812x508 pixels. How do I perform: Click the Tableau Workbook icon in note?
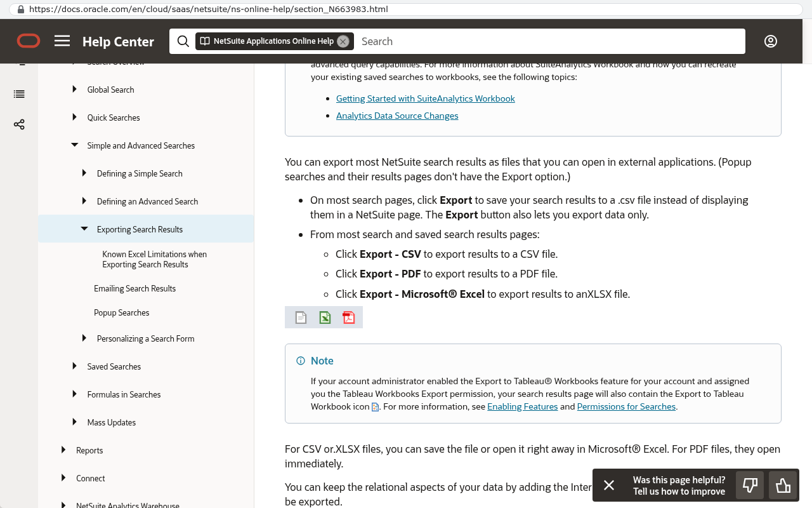pyautogui.click(x=375, y=407)
